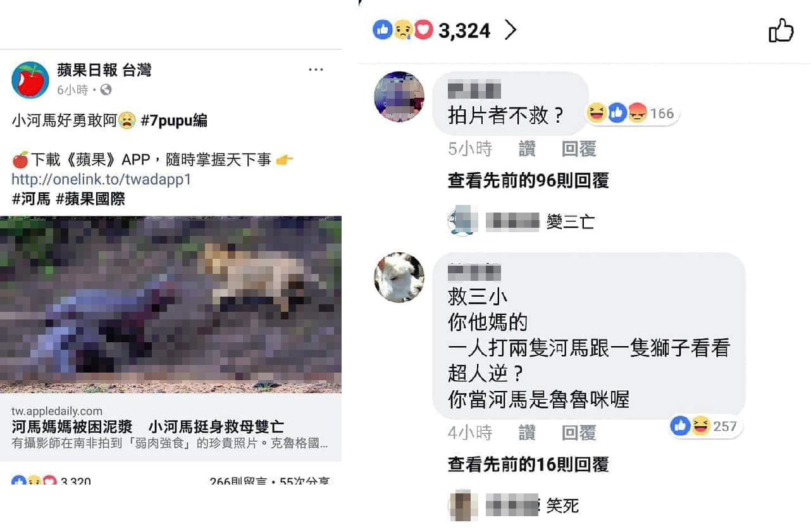811x532 pixels.
Task: Expand 查看先前的16則回覆
Action: pyautogui.click(x=528, y=465)
